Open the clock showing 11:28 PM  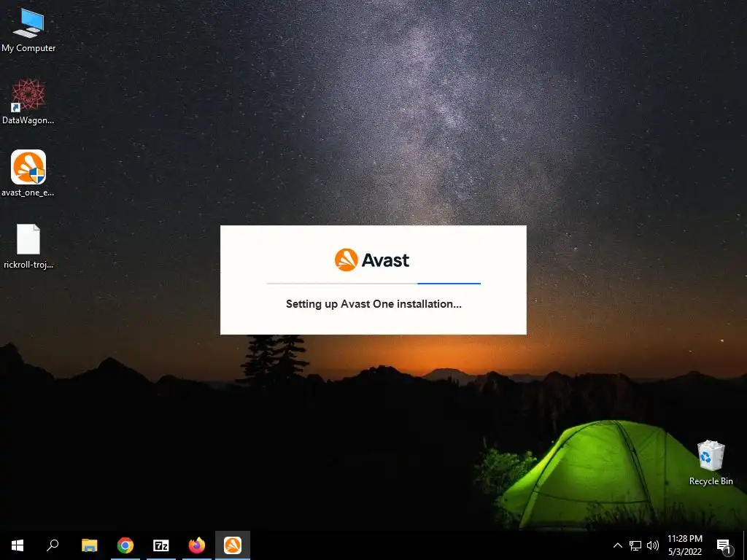(684, 545)
